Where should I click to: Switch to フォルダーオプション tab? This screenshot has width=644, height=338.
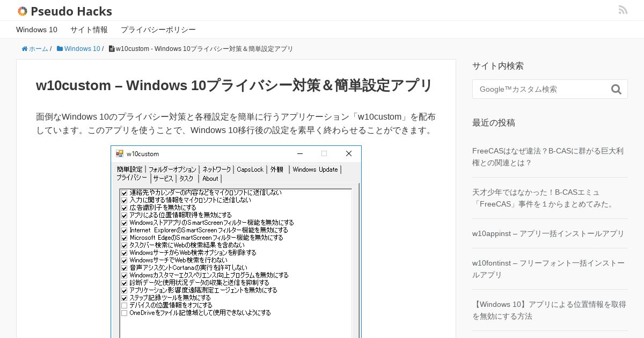pos(172,170)
